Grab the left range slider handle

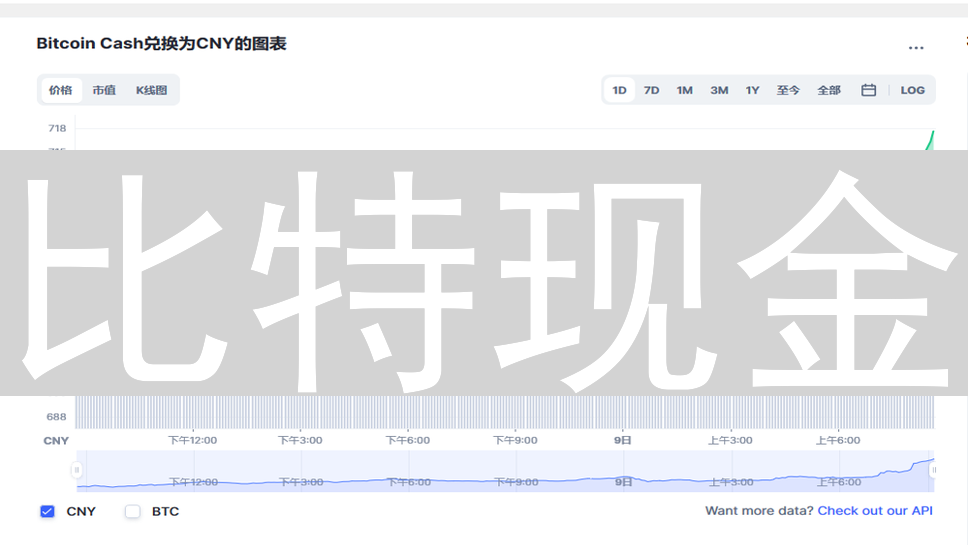(x=77, y=470)
